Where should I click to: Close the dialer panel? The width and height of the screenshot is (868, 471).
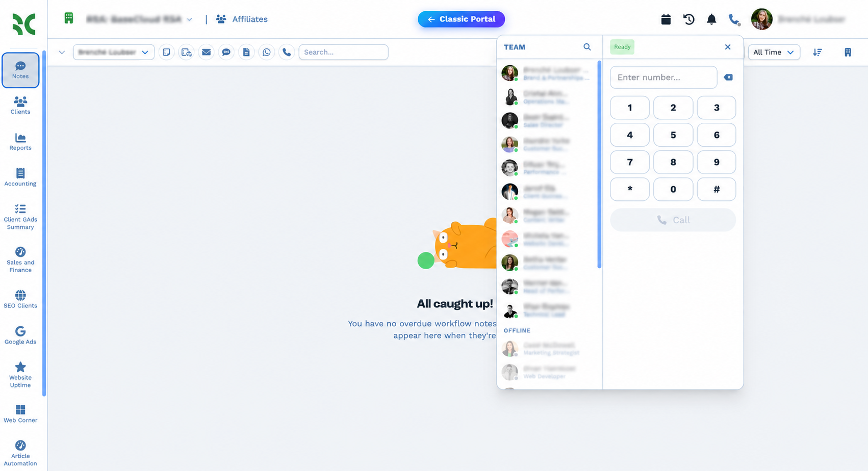pos(728,47)
